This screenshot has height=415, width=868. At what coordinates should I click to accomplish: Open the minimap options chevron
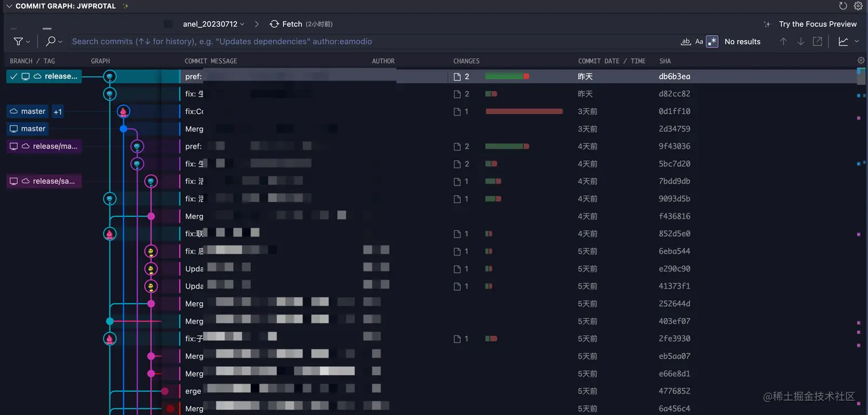pyautogui.click(x=858, y=41)
